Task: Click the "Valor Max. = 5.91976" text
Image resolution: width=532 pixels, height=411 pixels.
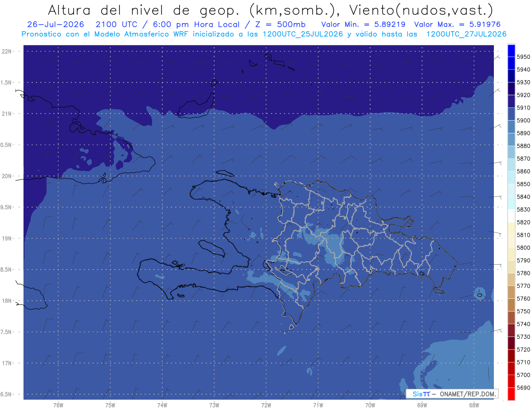Action: coord(457,24)
